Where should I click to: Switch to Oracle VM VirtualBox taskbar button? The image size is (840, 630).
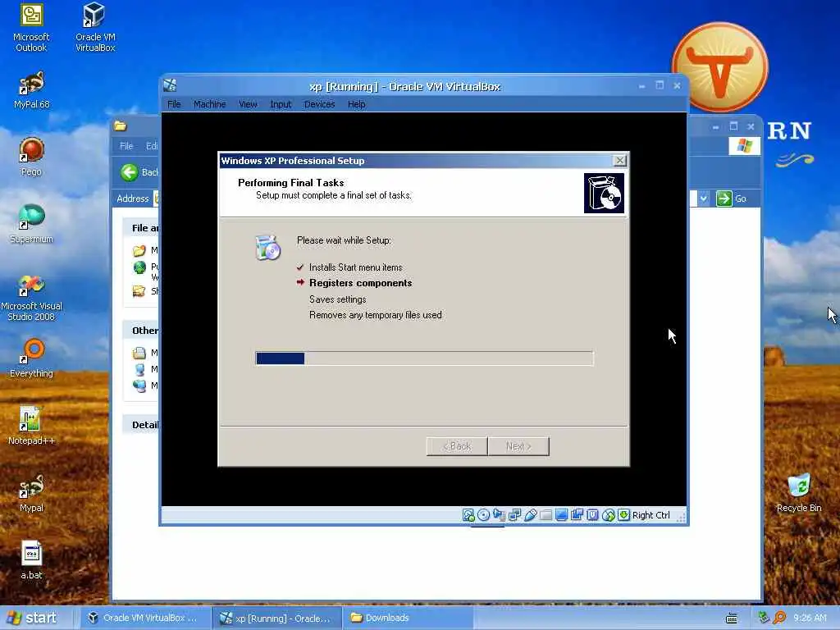pyautogui.click(x=143, y=618)
